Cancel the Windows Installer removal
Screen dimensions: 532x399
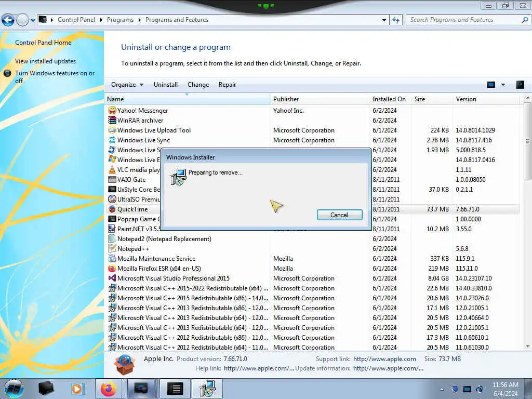339,215
